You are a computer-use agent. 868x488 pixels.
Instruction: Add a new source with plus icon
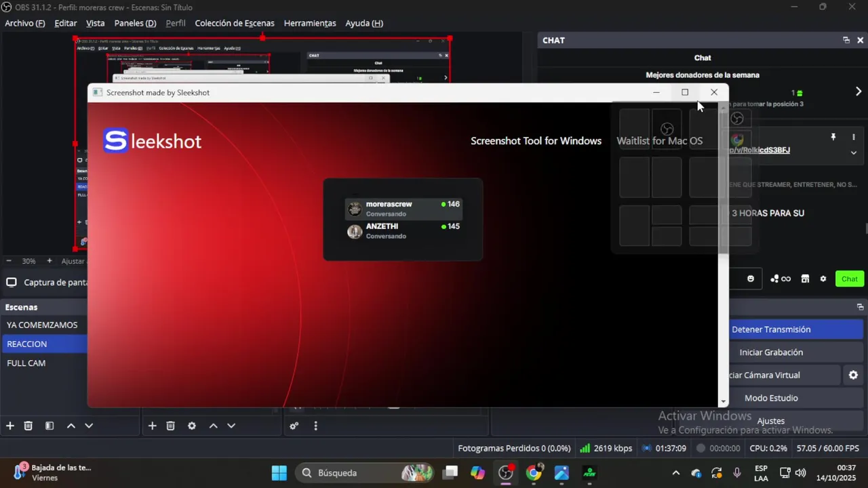(x=153, y=426)
